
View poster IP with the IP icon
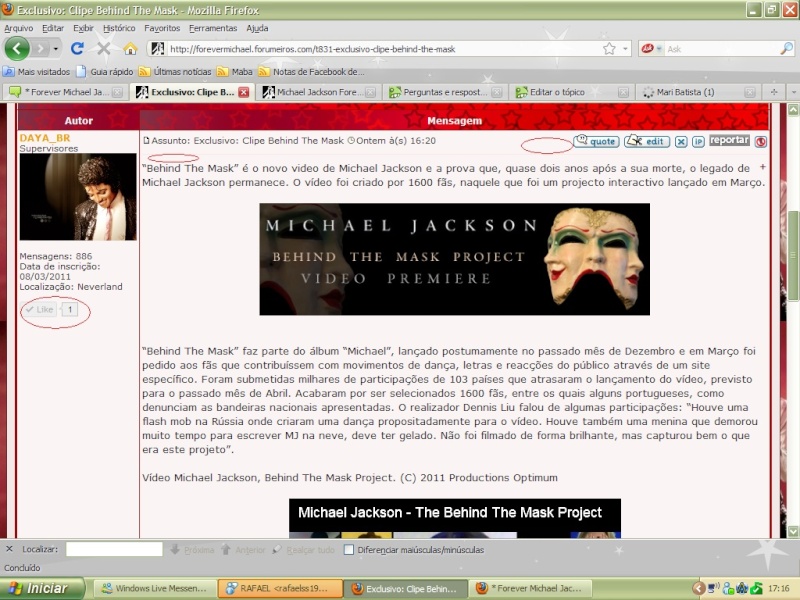[x=698, y=141]
